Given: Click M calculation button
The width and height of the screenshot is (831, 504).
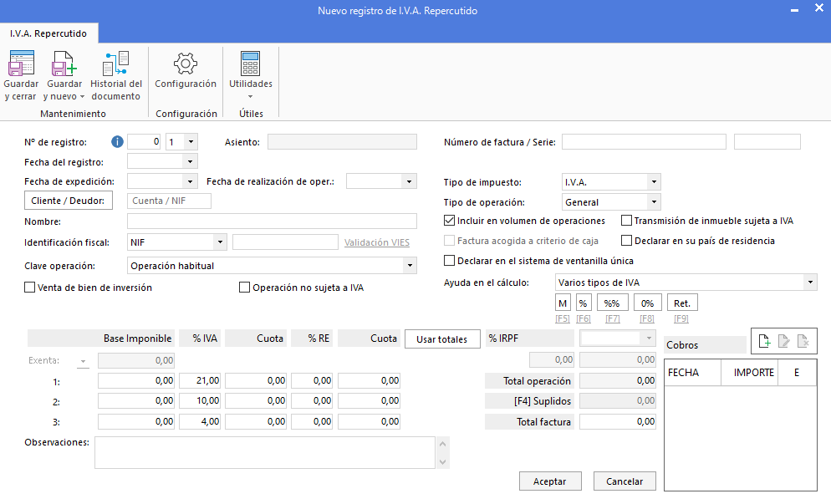Looking at the screenshot, I should (563, 303).
